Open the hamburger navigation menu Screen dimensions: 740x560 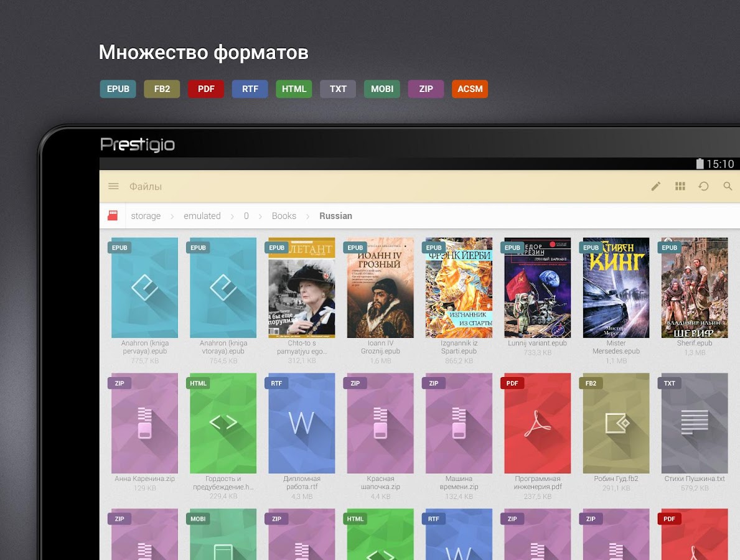tap(113, 186)
